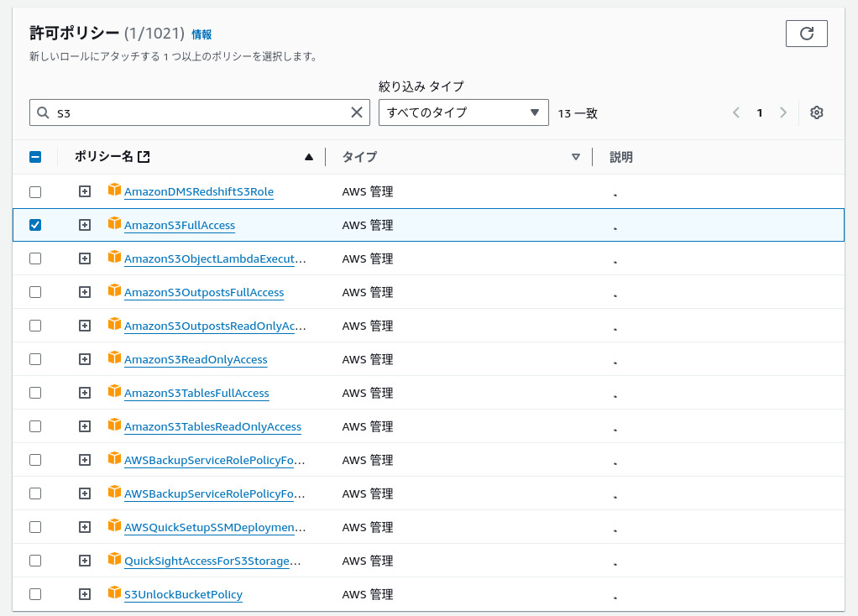Check the AWSQuickSetupSSMDeploymen… checkbox
This screenshot has height=616, width=858.
point(35,527)
